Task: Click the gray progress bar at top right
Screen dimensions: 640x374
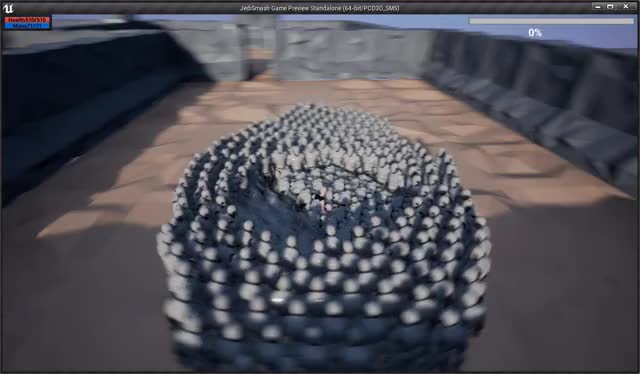Action: [551, 20]
